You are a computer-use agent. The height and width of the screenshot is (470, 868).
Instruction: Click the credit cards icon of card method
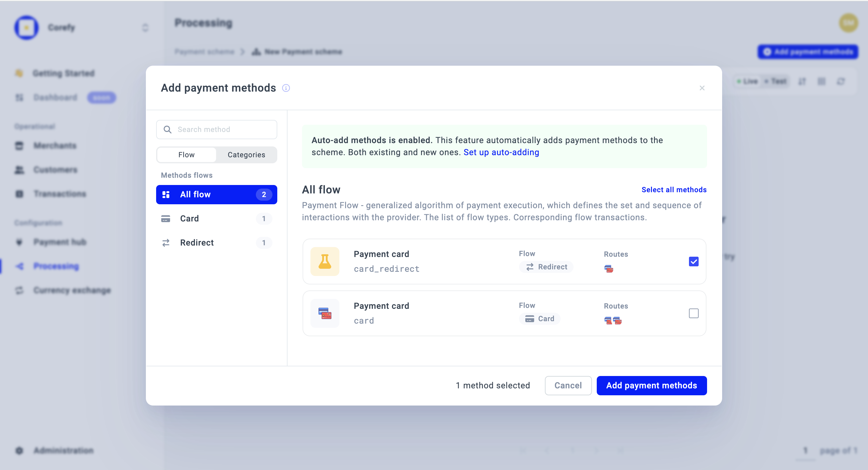tap(325, 313)
